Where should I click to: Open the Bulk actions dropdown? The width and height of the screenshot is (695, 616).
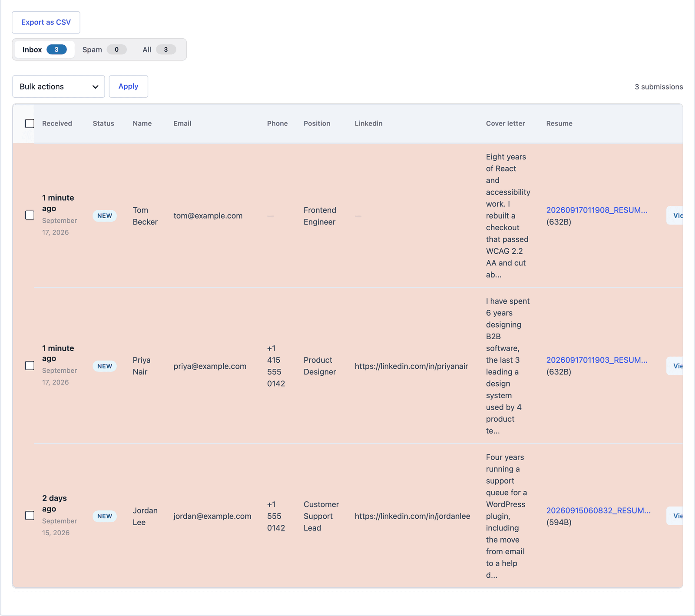[59, 86]
